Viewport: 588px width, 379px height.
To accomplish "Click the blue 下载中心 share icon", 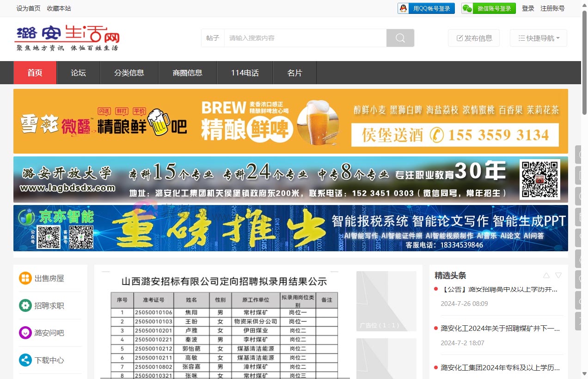I will [x=25, y=360].
